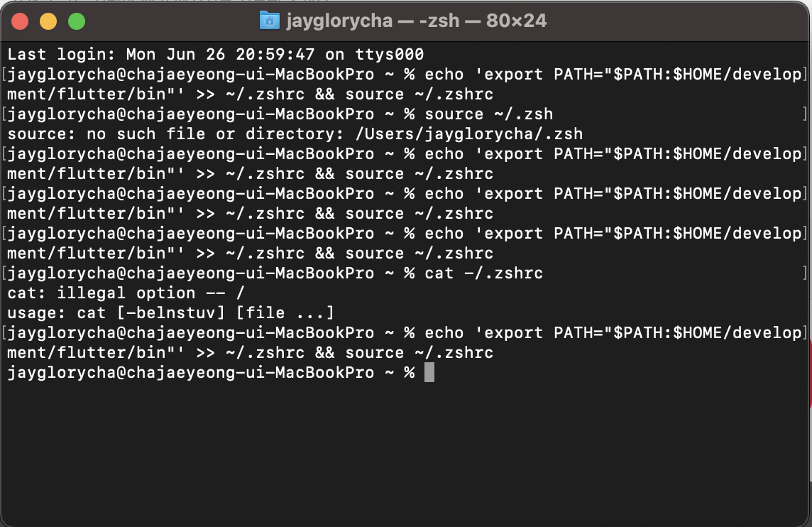Minimize the window using the yellow button

pos(48,21)
